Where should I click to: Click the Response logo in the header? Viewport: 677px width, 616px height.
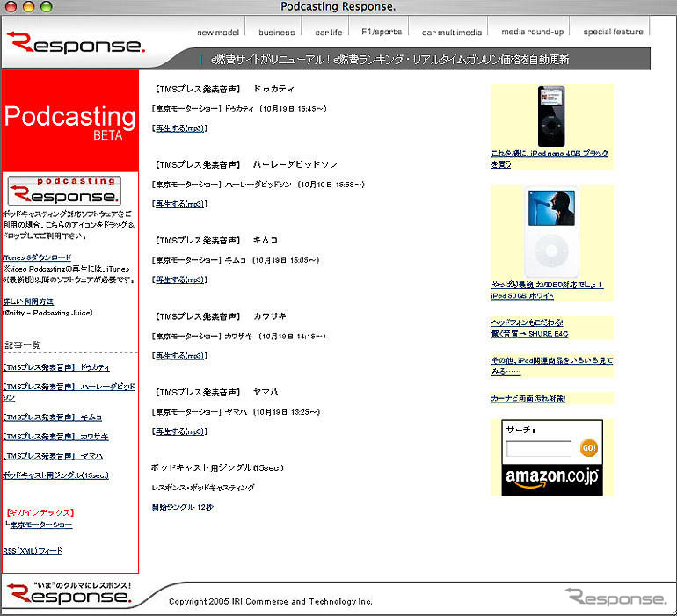(x=75, y=43)
